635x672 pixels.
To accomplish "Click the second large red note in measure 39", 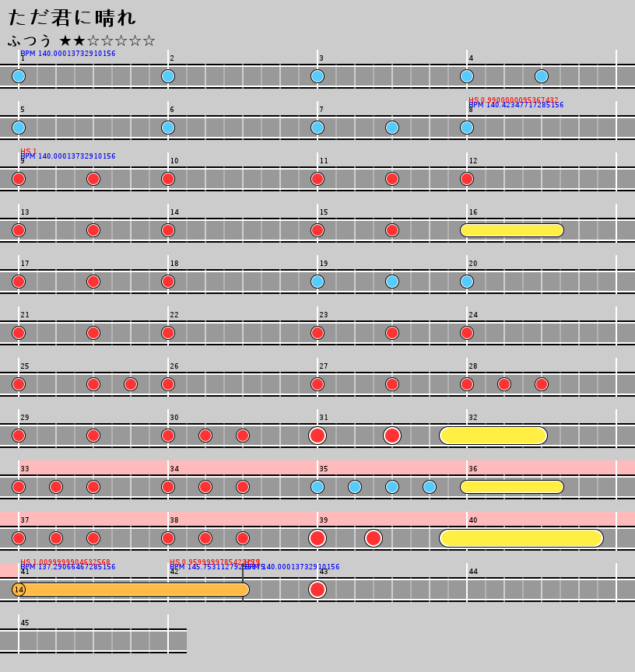I will pos(374,538).
